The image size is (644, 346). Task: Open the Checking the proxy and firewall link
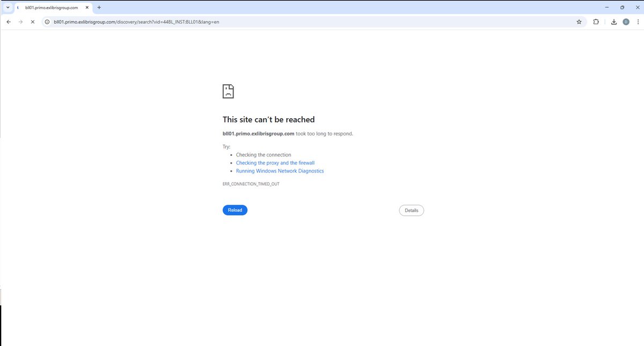point(275,162)
